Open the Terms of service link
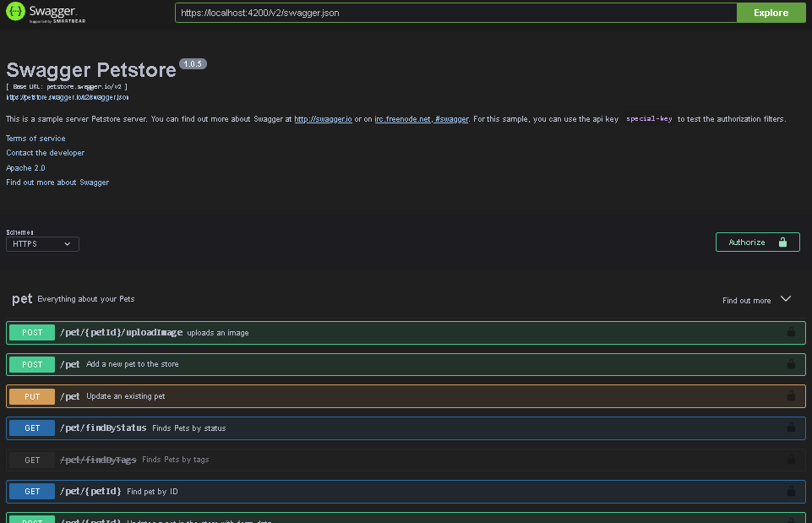The width and height of the screenshot is (812, 523). click(x=35, y=138)
